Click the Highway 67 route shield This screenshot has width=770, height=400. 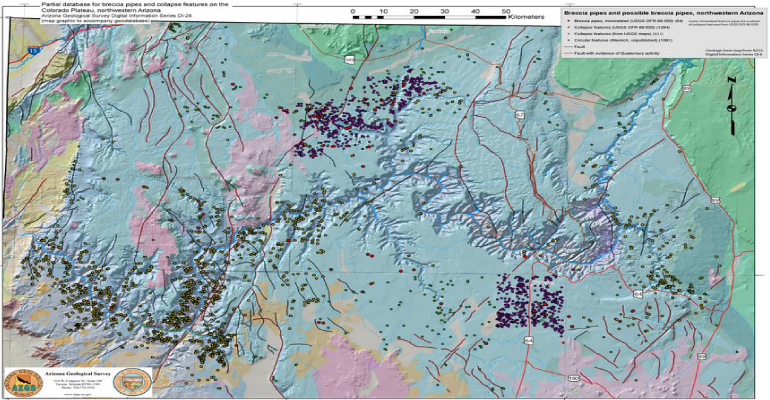[520, 115]
